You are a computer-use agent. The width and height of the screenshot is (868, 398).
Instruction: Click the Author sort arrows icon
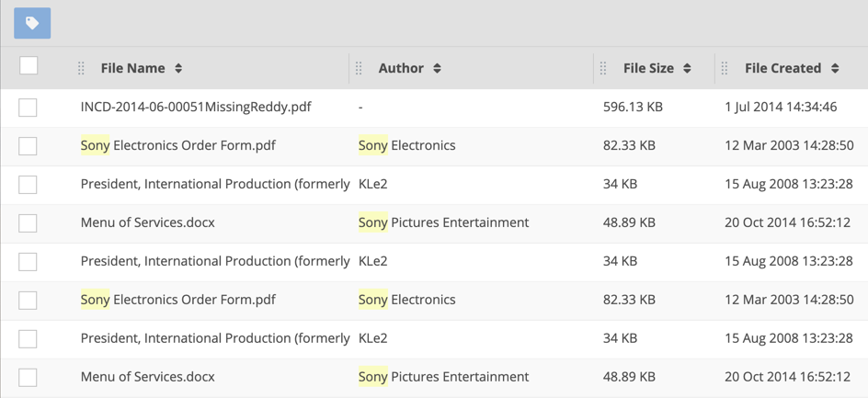point(438,69)
